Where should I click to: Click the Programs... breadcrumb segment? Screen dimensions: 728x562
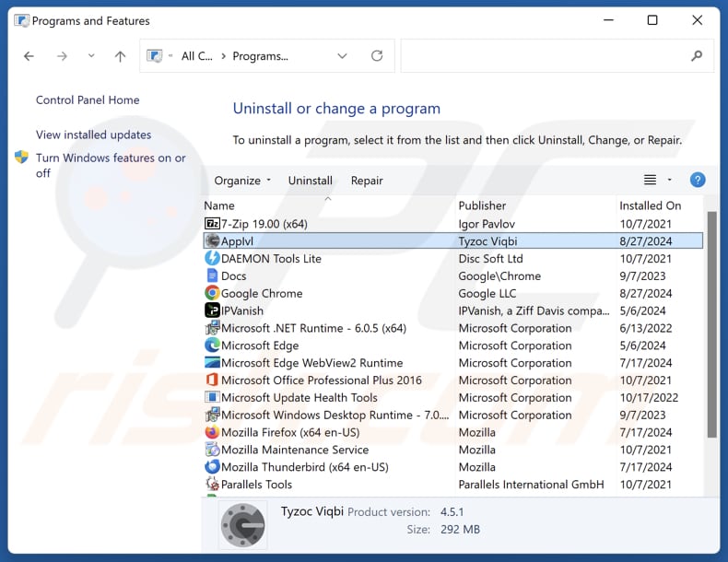(x=260, y=56)
